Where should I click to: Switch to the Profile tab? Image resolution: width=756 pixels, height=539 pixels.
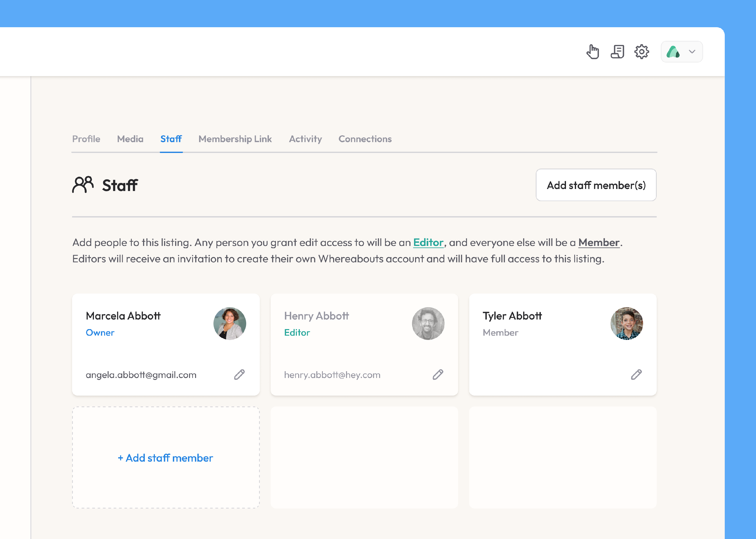point(86,139)
